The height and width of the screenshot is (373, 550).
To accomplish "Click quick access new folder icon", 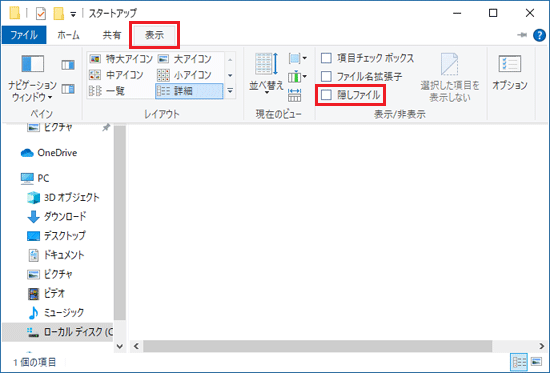I will click(x=59, y=14).
